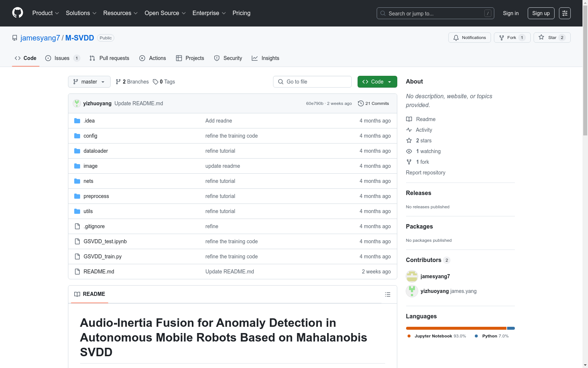This screenshot has width=588, height=368.
Task: Open the utils folder icon
Action: 77,211
